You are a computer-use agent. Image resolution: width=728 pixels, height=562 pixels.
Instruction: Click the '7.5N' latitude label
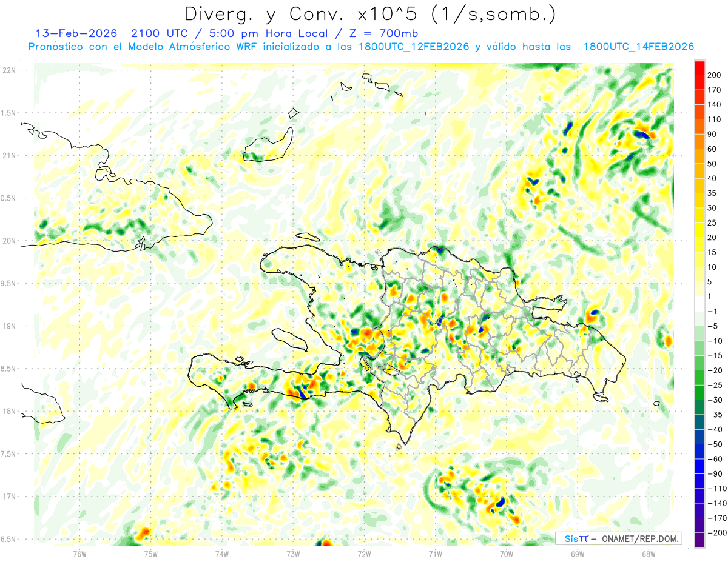8,454
